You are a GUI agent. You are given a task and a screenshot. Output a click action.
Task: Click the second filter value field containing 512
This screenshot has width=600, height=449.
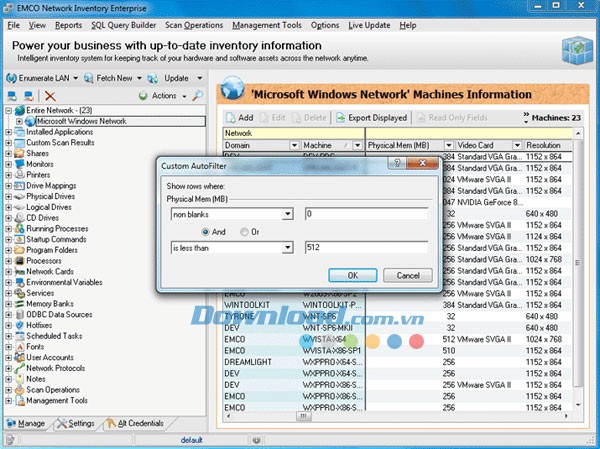coord(367,248)
